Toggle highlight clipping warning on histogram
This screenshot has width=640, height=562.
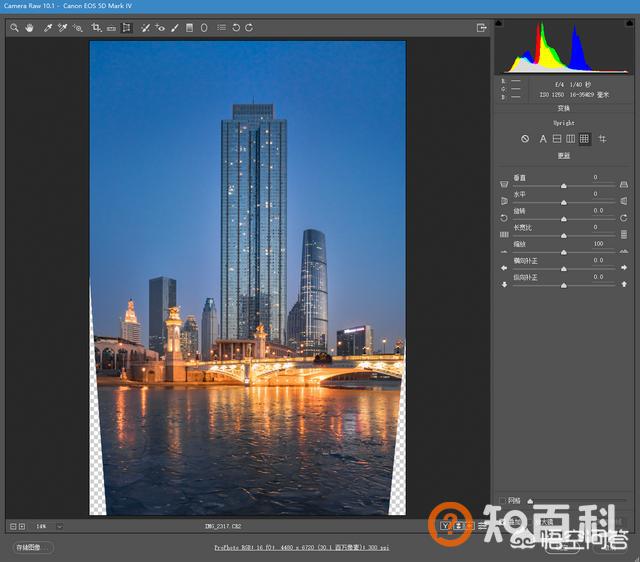click(x=630, y=23)
